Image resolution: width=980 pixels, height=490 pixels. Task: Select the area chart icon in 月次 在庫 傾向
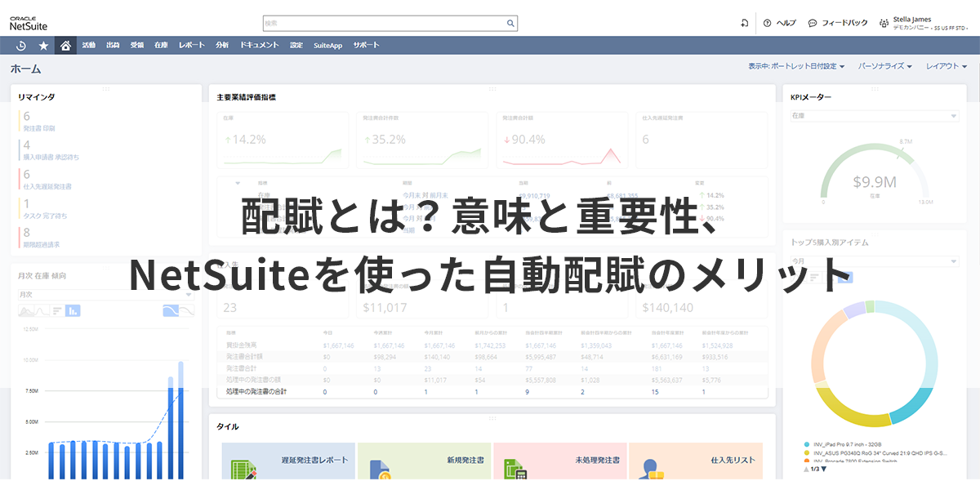28,310
